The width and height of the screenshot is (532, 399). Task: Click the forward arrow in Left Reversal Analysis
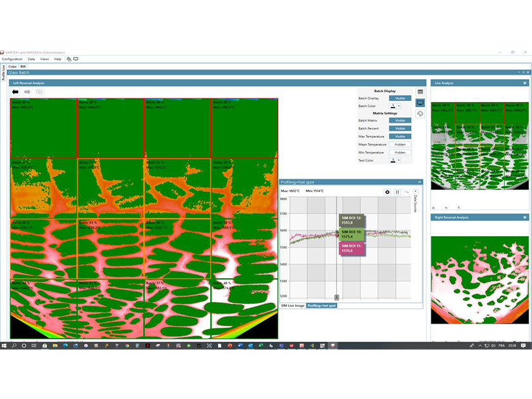coord(27,92)
